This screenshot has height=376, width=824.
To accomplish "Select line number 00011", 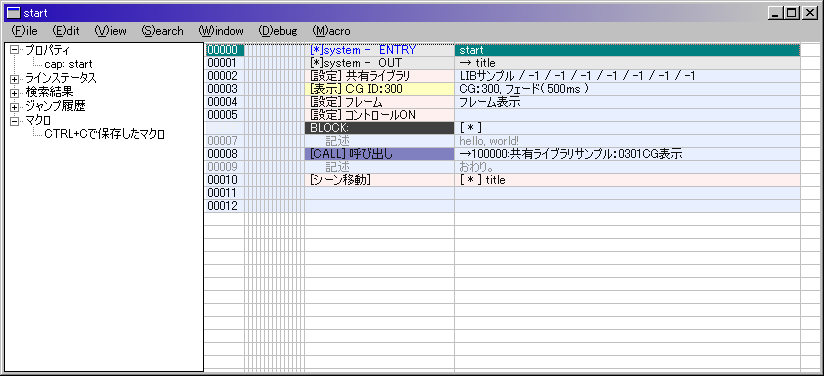I will [224, 193].
